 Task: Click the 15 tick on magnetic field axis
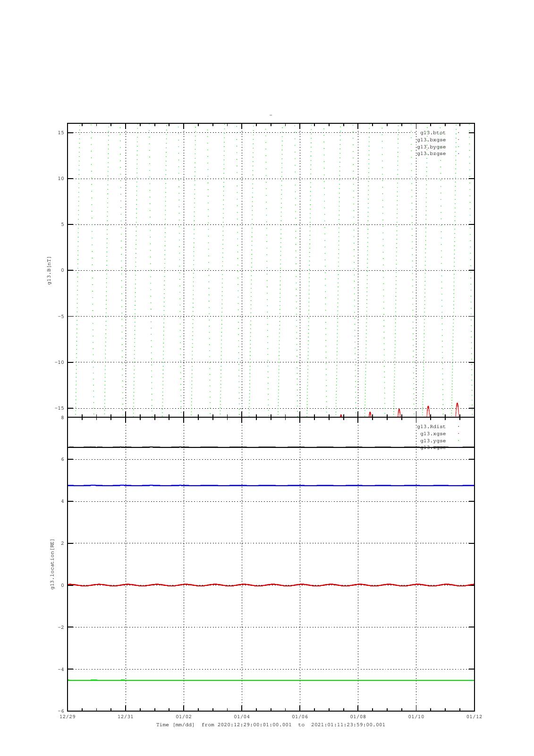61,133
